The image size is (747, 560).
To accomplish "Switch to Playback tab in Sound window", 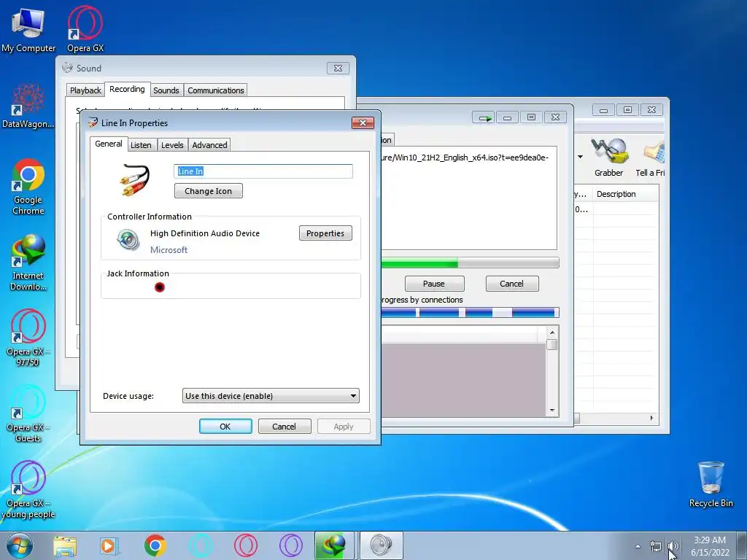I will [x=86, y=90].
